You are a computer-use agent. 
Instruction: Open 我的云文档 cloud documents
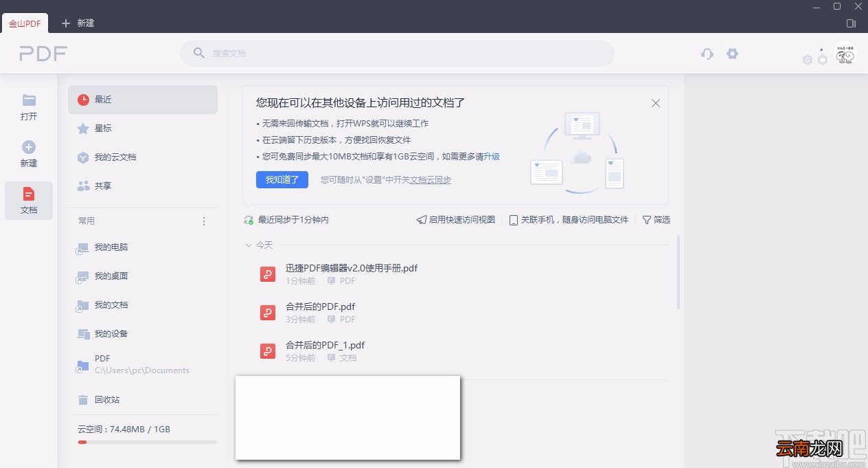tap(143, 157)
